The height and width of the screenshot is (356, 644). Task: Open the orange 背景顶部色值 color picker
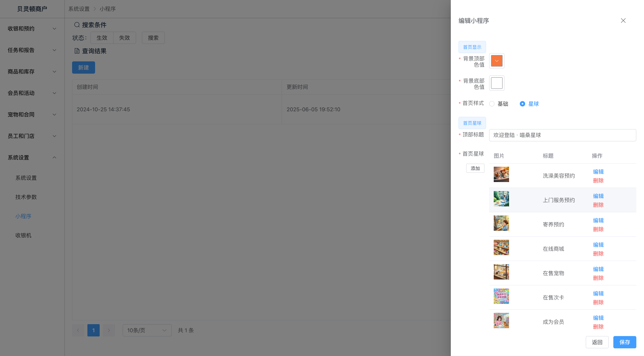click(496, 61)
